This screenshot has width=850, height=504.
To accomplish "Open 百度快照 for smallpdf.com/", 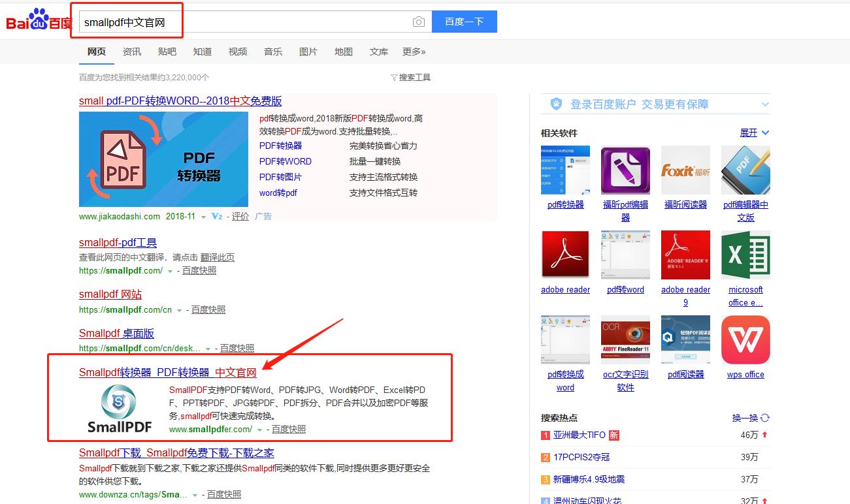I will pos(199,270).
